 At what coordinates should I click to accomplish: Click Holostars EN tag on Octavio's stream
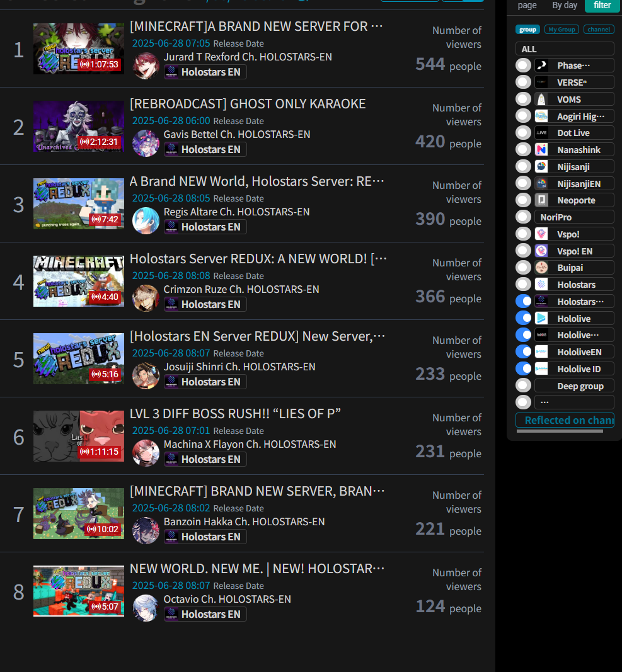pos(205,614)
